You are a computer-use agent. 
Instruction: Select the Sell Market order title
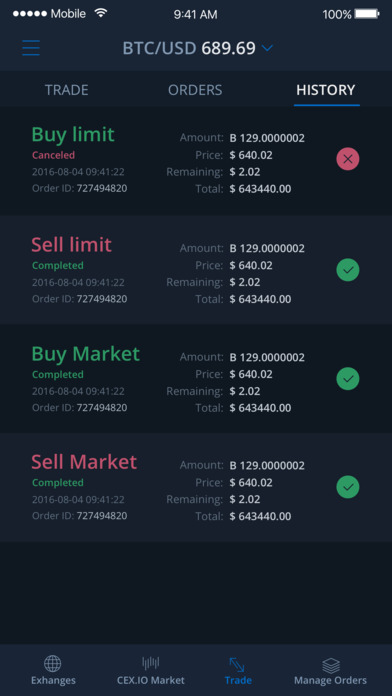click(84, 462)
